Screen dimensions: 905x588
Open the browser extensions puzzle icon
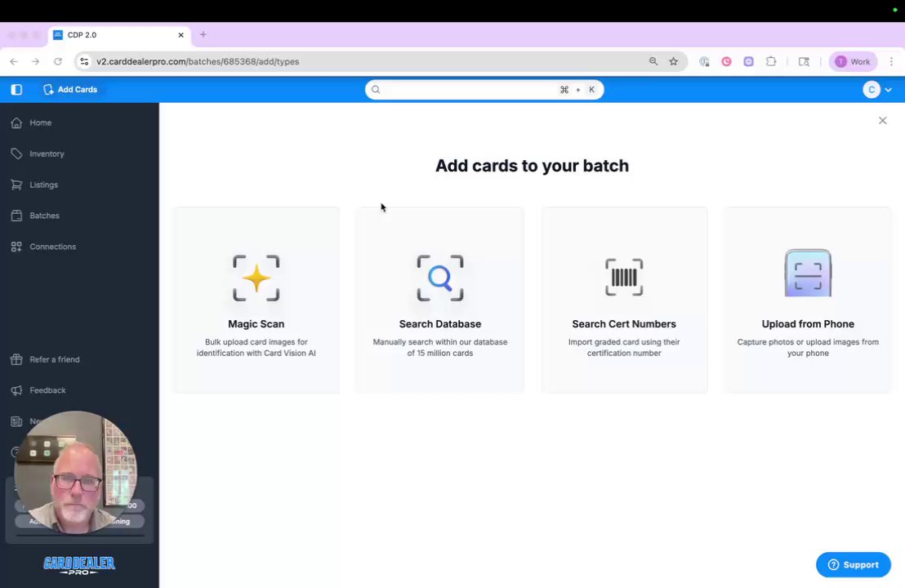(x=771, y=62)
